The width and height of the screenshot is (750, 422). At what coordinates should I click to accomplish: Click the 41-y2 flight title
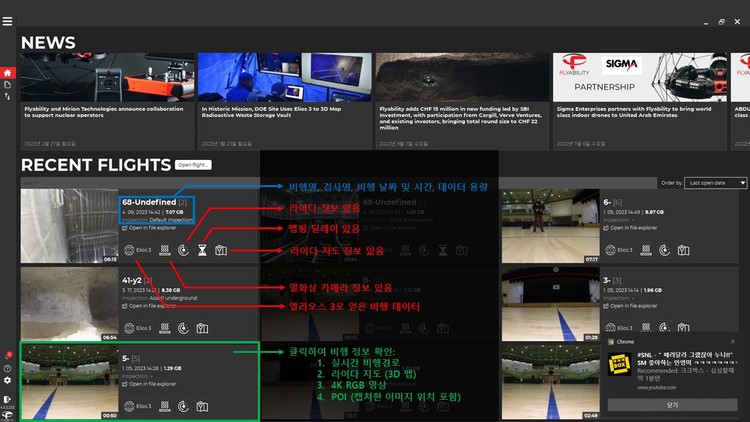tap(132, 280)
